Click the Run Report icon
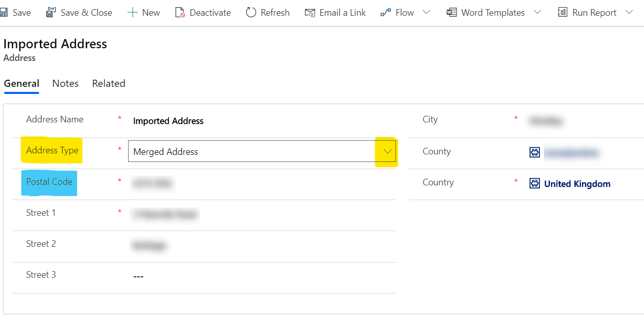The width and height of the screenshot is (644, 326). (562, 12)
